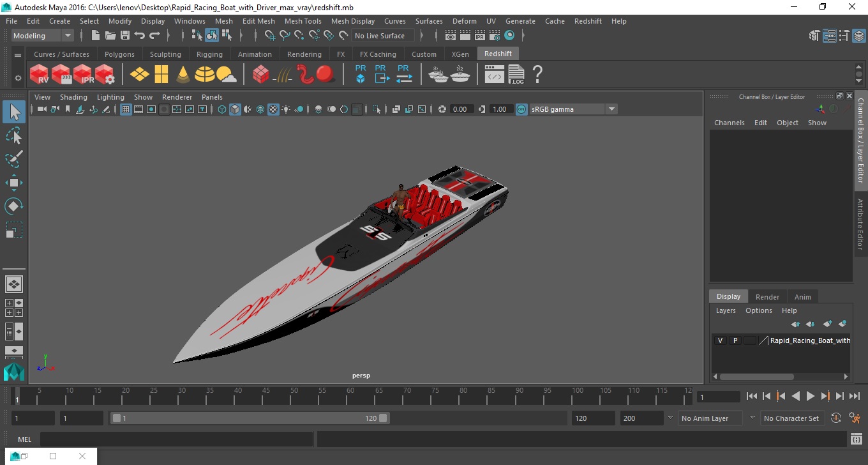This screenshot has height=465, width=868.
Task: Play the animation forwards
Action: [810, 397]
